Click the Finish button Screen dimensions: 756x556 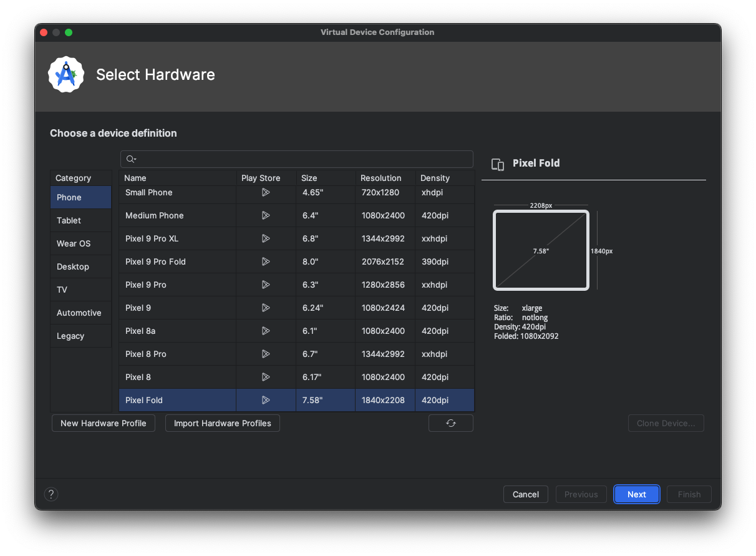689,494
